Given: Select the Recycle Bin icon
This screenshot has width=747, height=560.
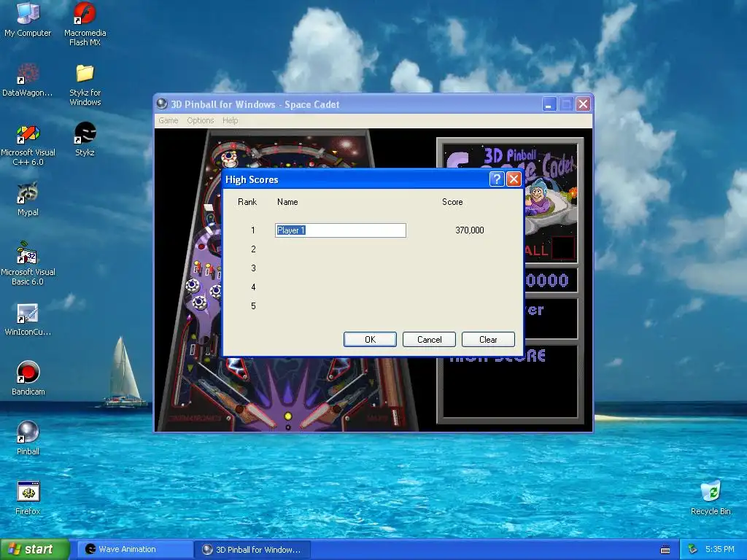Looking at the screenshot, I should [711, 498].
